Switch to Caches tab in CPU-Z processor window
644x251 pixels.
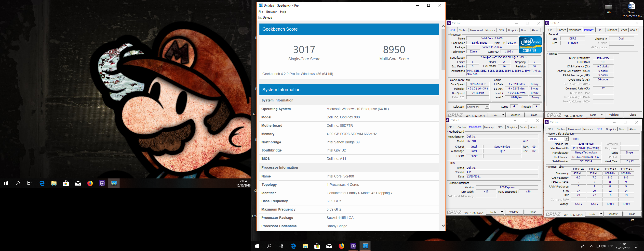pos(463,30)
